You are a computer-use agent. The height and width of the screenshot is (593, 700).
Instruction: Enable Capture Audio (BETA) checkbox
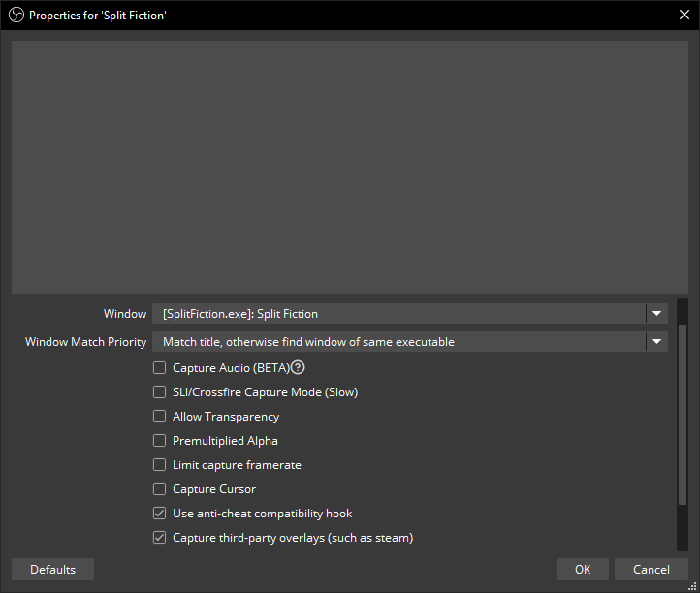click(x=159, y=367)
